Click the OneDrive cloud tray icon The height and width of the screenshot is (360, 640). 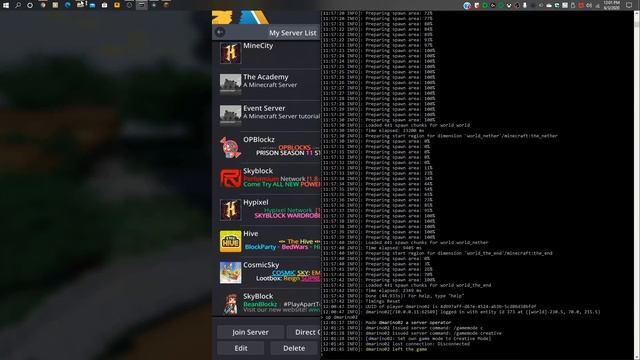click(549, 6)
